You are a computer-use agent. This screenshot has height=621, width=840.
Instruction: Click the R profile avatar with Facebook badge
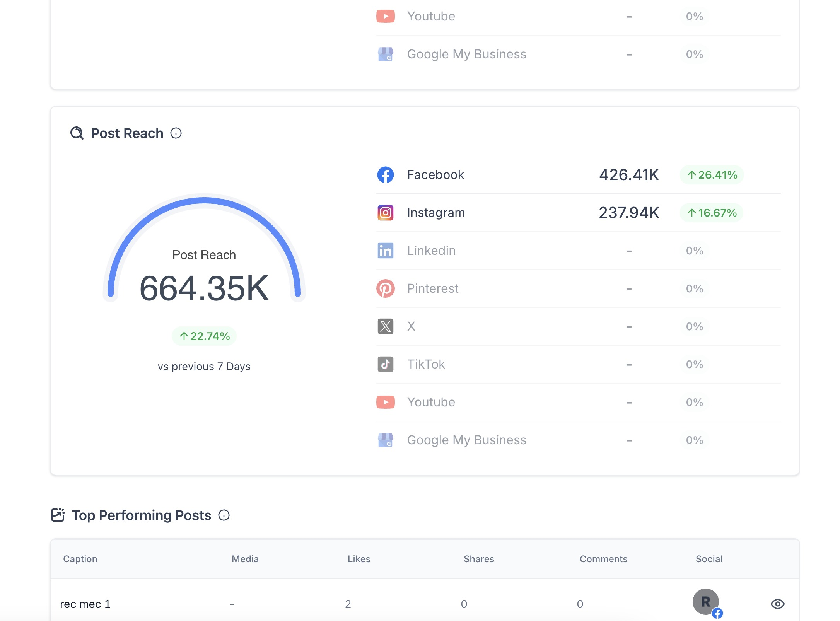(x=706, y=602)
